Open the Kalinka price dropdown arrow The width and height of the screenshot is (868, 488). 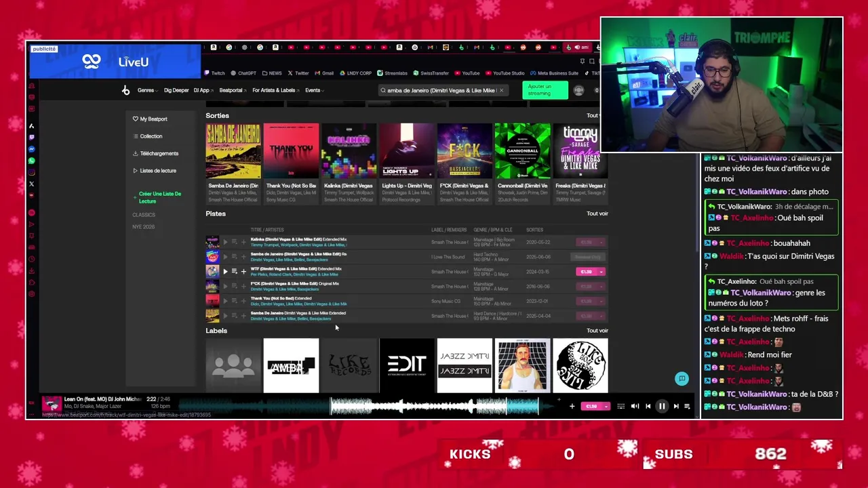(x=601, y=242)
